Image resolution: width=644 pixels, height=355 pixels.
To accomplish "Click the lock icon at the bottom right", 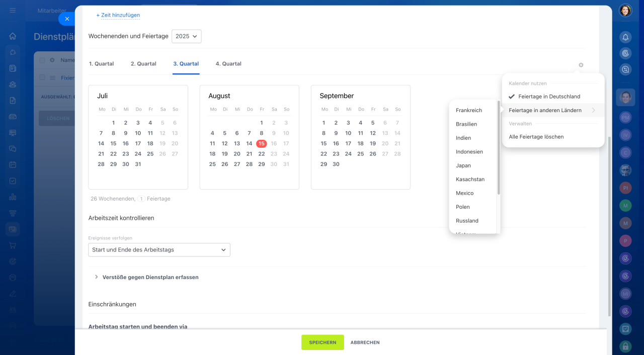I will (x=625, y=346).
